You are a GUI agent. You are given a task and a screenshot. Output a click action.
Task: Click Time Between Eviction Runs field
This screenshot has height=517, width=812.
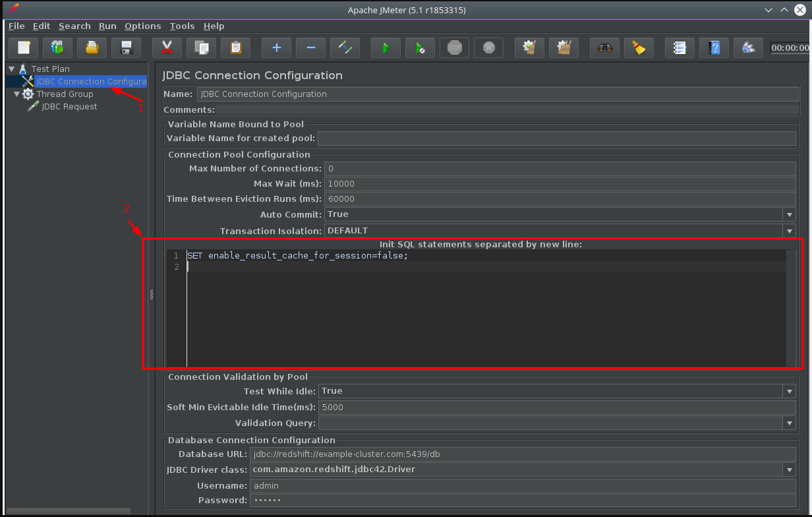tap(560, 199)
